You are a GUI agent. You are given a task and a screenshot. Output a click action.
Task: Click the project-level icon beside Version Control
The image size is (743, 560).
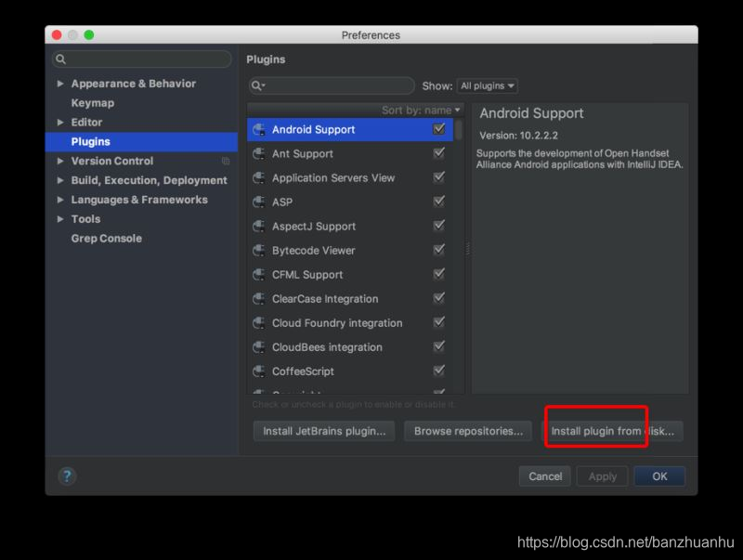click(226, 161)
